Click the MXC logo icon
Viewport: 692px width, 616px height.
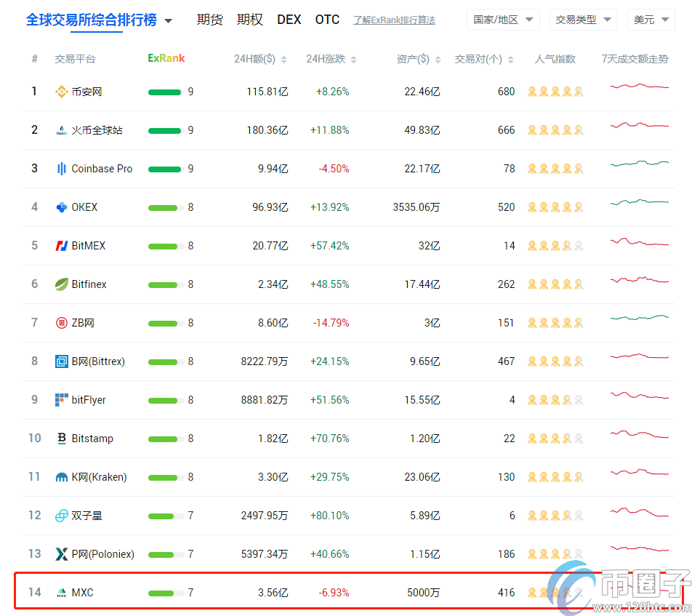pos(61,593)
